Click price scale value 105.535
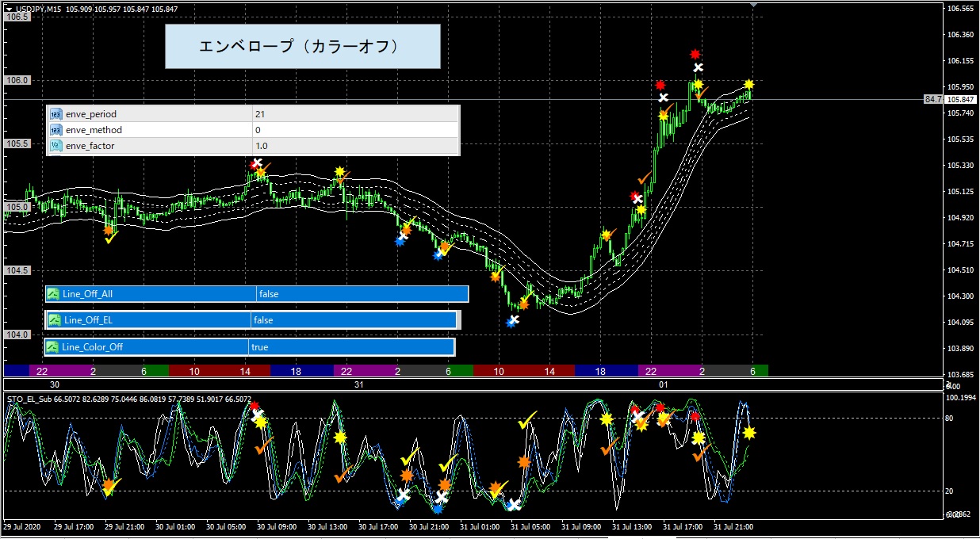 click(x=960, y=140)
